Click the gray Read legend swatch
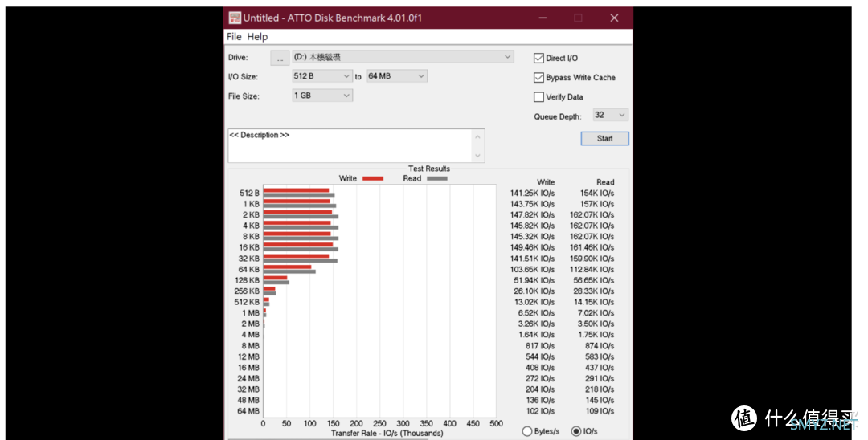The width and height of the screenshot is (868, 440). tap(436, 178)
